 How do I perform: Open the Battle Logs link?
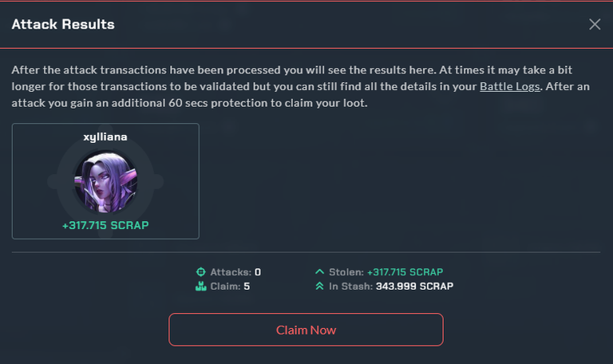tap(510, 86)
